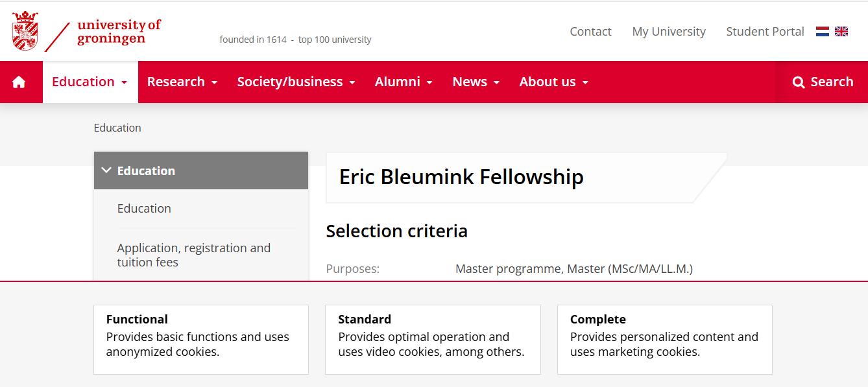Click the University of Groningen crest logo

click(x=25, y=31)
